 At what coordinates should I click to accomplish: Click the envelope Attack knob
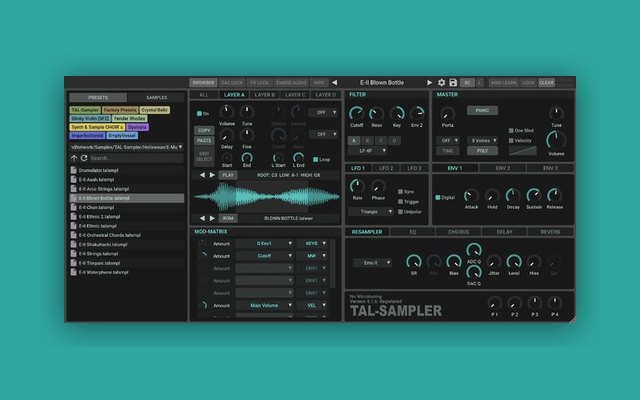pyautogui.click(x=471, y=196)
